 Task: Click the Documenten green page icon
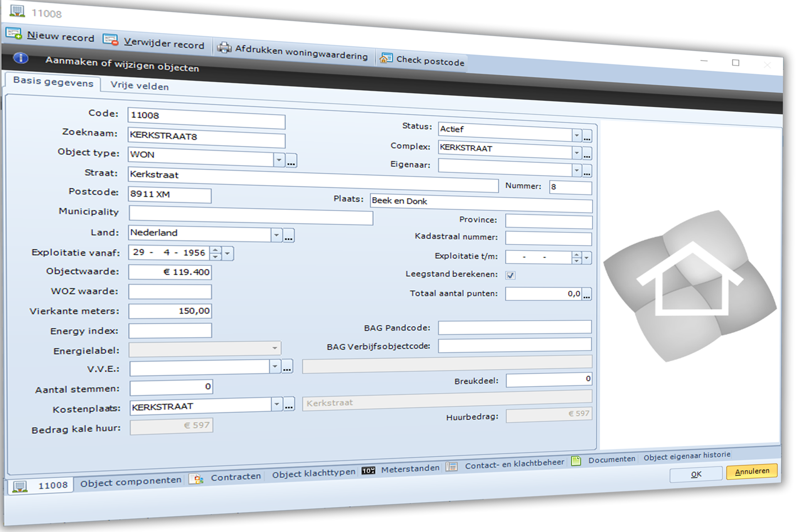[x=576, y=461]
